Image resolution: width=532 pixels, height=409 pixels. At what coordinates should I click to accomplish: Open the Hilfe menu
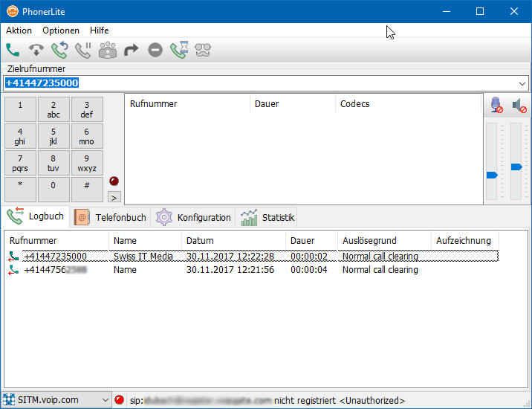coord(99,30)
